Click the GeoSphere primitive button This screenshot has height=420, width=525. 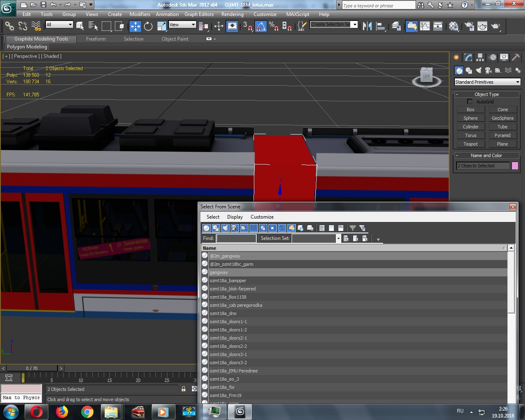coord(502,118)
